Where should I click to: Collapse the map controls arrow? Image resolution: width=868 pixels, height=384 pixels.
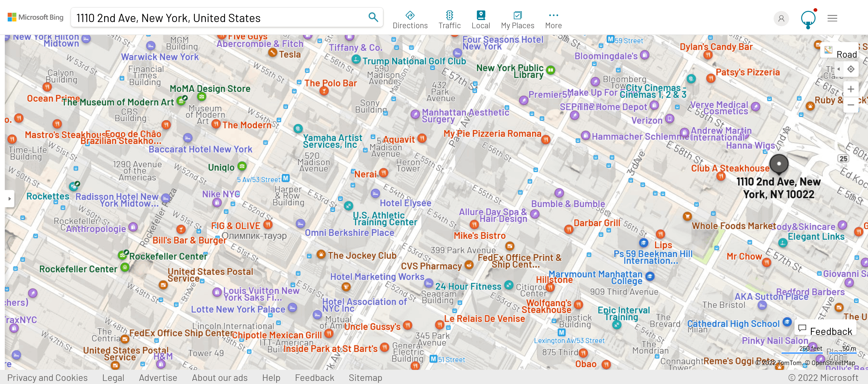838,69
